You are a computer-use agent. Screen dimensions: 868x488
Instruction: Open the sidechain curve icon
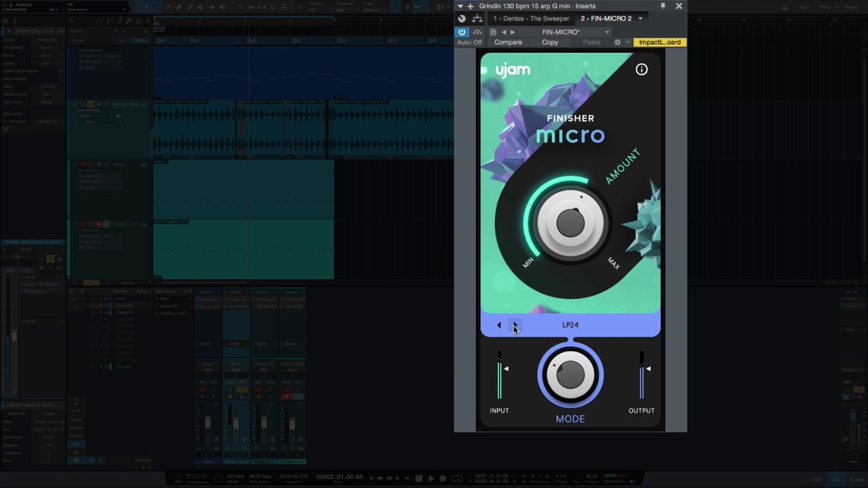click(x=477, y=32)
